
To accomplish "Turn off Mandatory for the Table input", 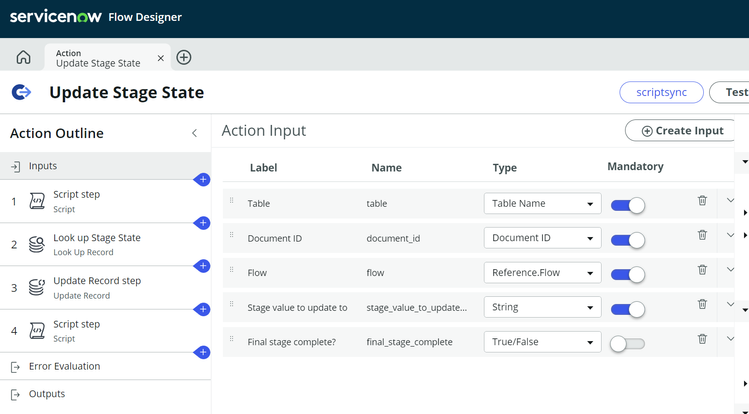I will [628, 205].
